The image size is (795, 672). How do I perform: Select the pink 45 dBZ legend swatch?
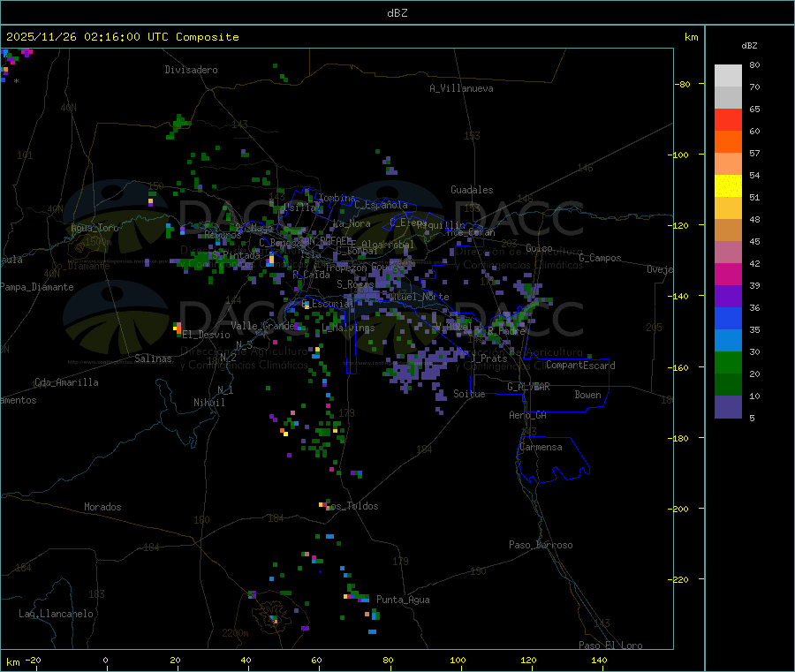point(728,252)
